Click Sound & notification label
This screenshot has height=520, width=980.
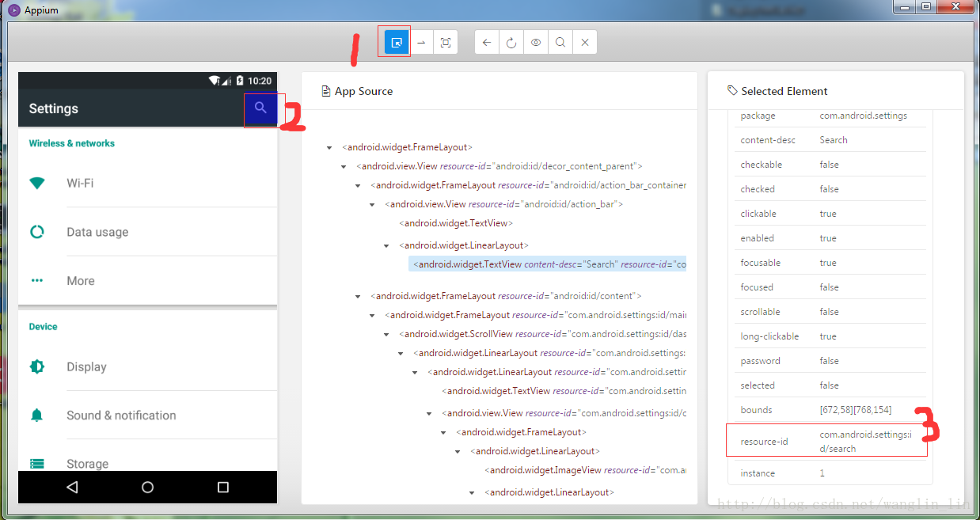pos(121,416)
